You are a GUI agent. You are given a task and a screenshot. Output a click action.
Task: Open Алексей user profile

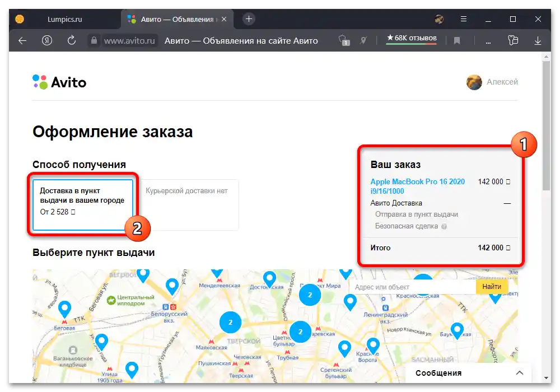click(x=502, y=82)
